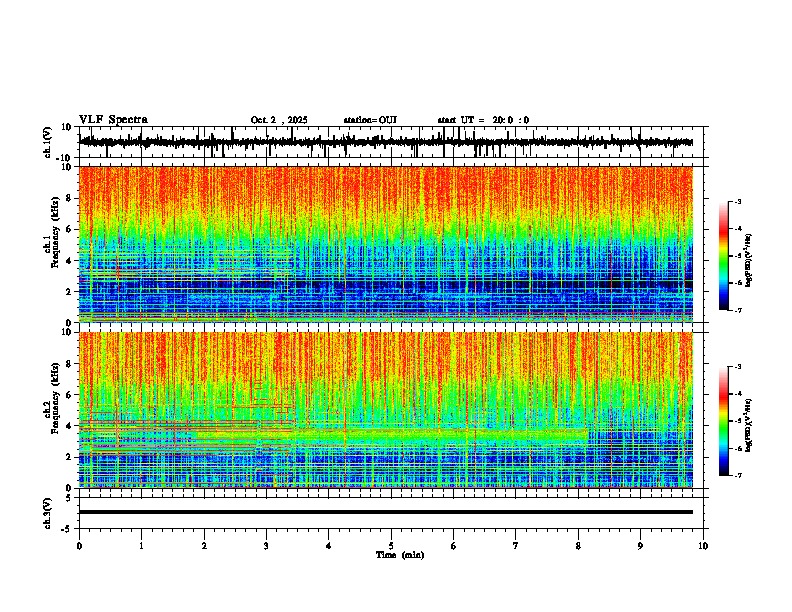Click the ch.1 voltage waveform trace panel
792x612 pixels.
point(390,142)
